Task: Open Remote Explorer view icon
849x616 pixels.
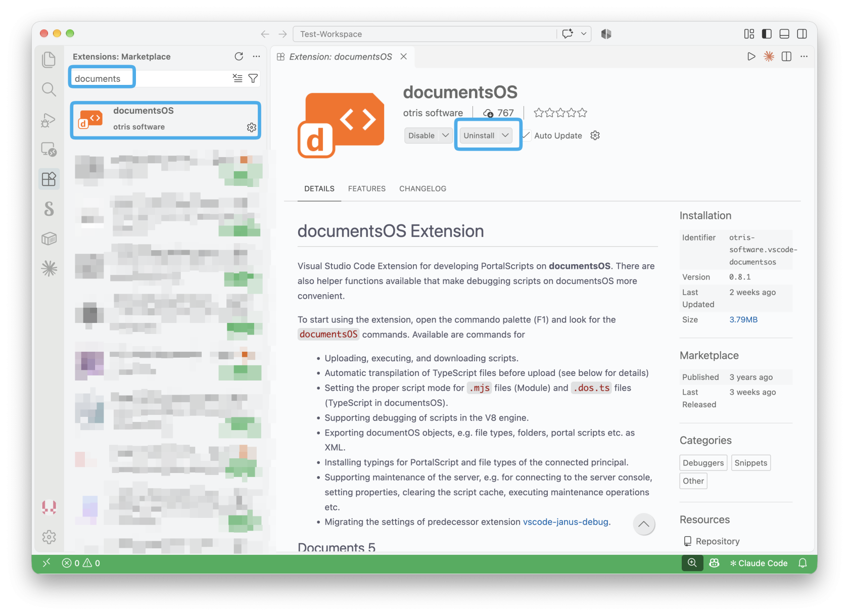Action: 49,149
